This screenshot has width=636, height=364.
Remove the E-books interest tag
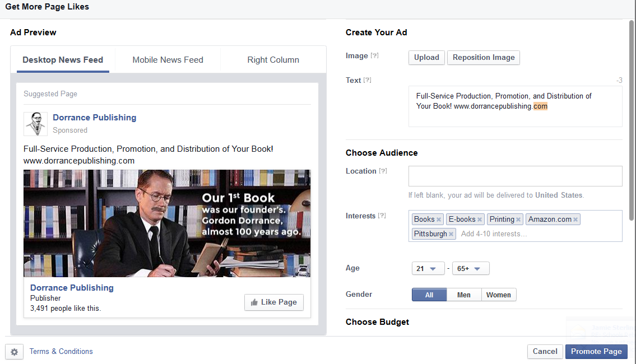480,220
